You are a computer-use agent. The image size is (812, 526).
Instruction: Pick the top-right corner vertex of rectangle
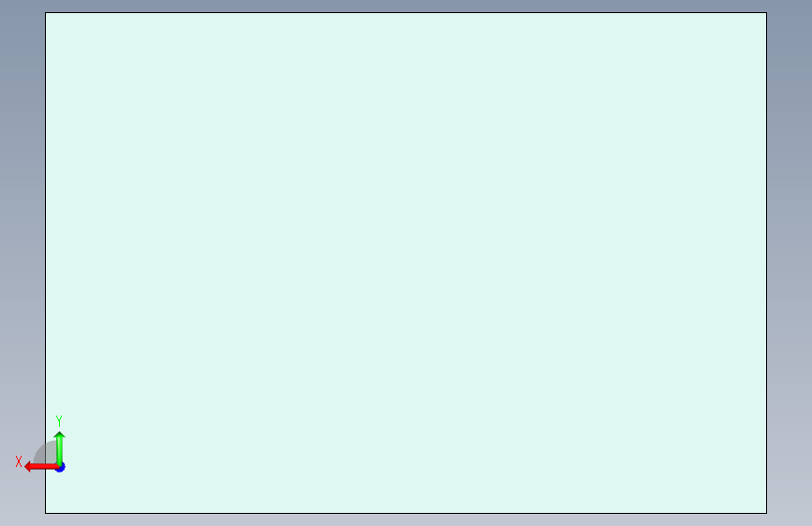pyautogui.click(x=766, y=13)
